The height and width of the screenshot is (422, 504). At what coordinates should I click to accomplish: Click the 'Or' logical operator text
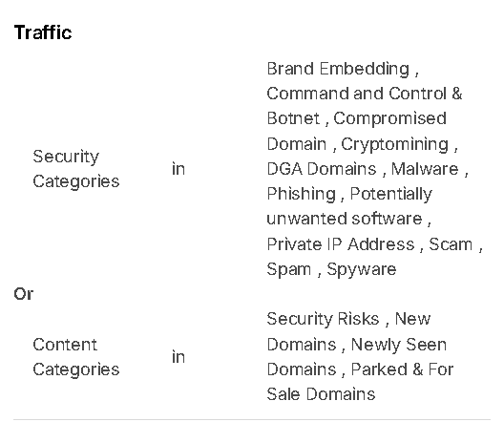[x=24, y=294]
